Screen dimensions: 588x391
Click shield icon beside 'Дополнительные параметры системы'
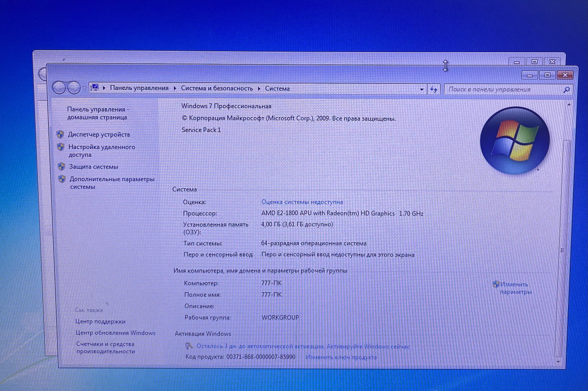coord(62,179)
